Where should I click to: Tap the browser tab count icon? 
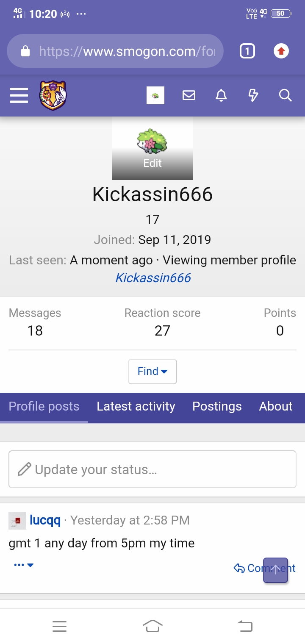(x=247, y=52)
